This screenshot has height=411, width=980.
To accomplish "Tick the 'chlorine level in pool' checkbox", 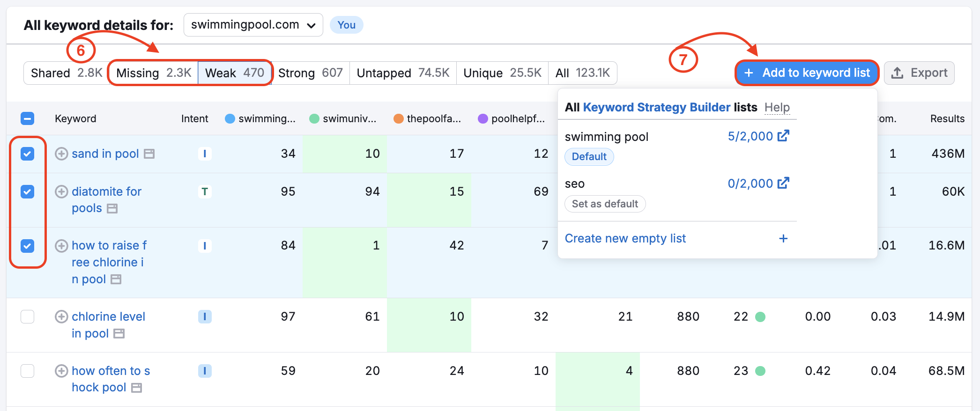I will coord(28,317).
